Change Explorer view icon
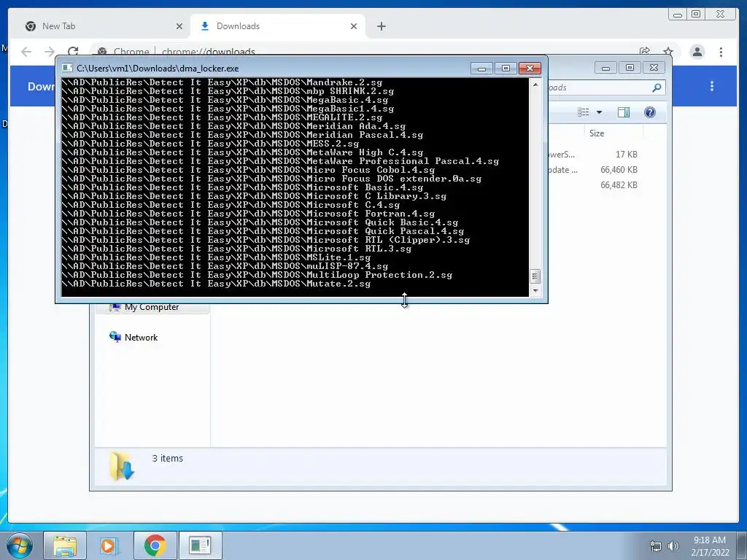This screenshot has width=747, height=560. 583,112
